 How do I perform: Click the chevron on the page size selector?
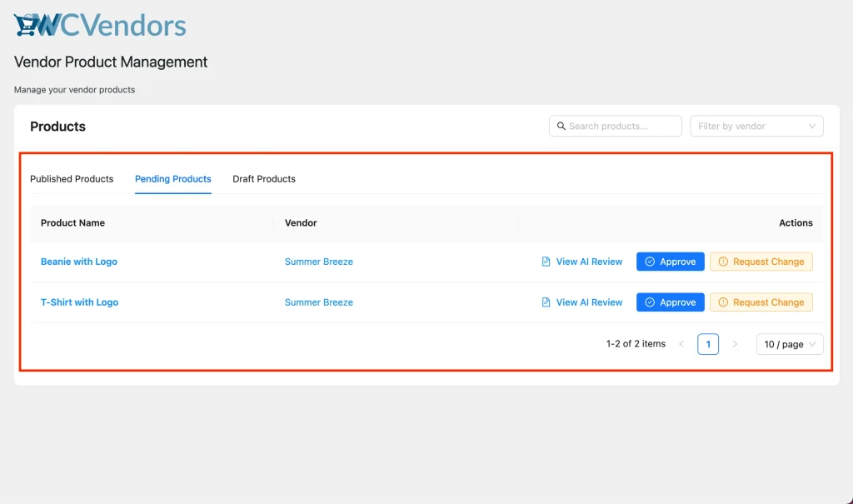point(812,343)
